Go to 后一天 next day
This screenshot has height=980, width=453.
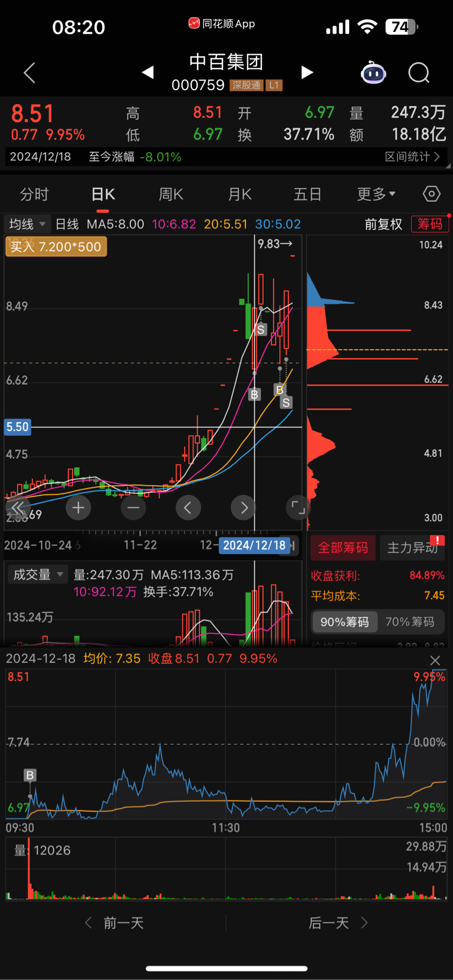pyautogui.click(x=338, y=923)
